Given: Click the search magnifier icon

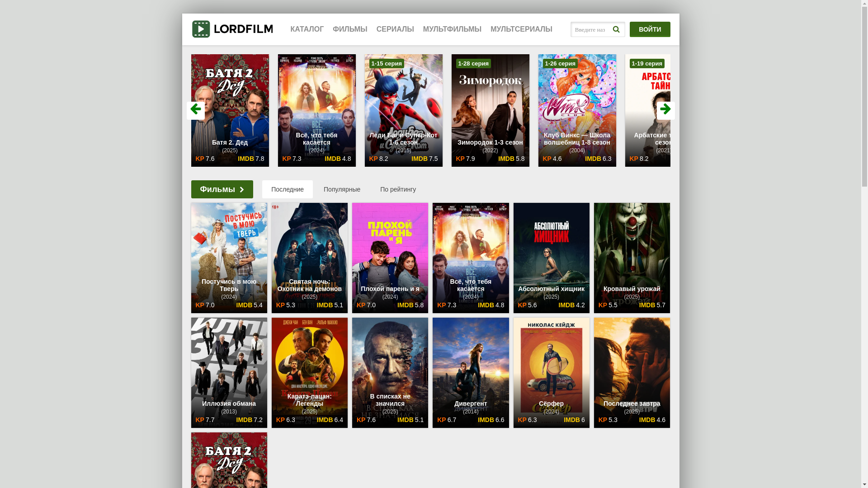Looking at the screenshot, I should (x=616, y=29).
